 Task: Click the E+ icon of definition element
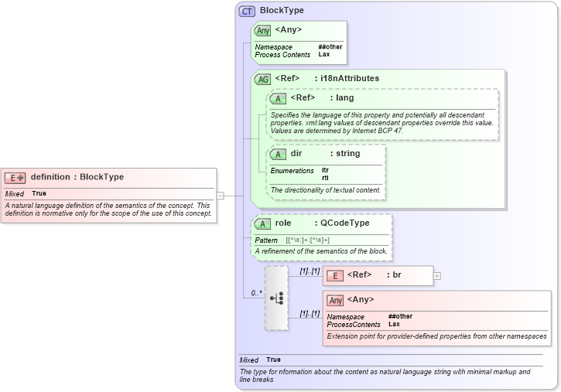[x=15, y=178]
